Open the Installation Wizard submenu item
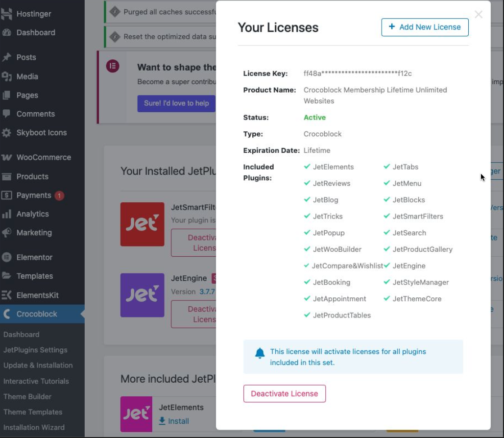 (x=34, y=427)
